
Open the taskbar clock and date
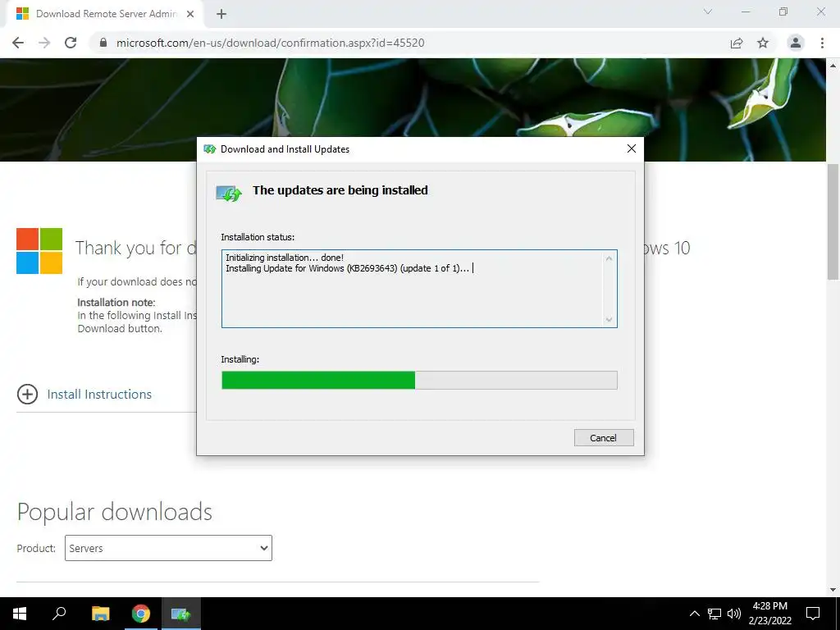tap(769, 614)
